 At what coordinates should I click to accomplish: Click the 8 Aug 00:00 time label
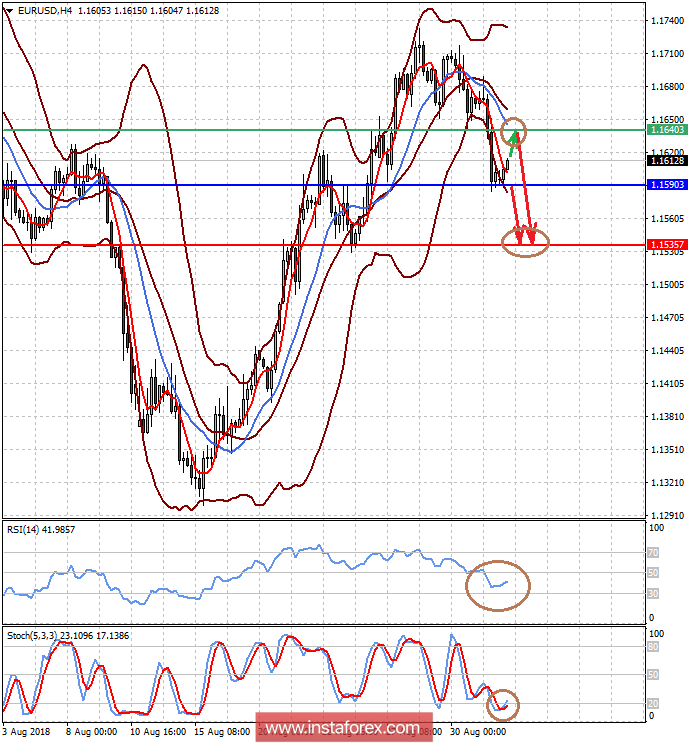(x=91, y=732)
